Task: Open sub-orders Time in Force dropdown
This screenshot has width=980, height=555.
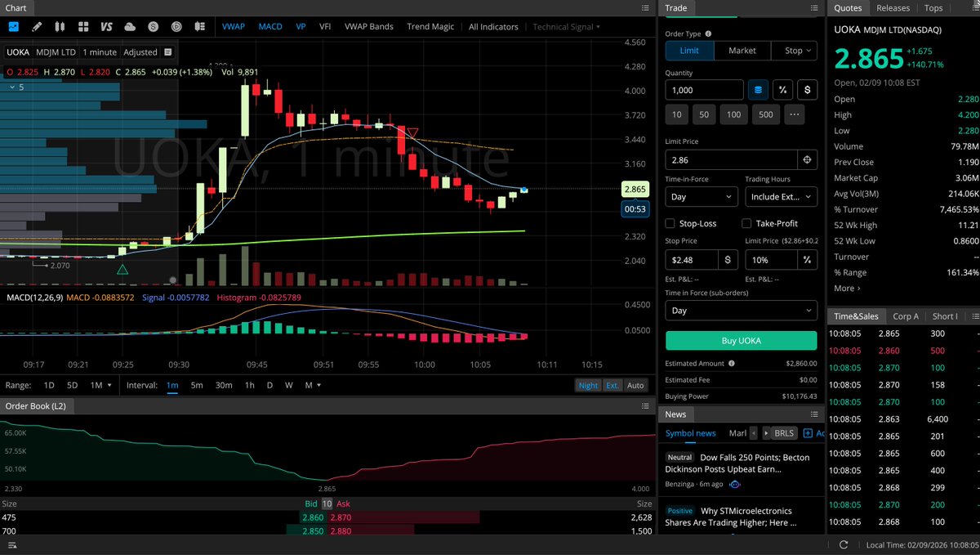Action: (742, 311)
